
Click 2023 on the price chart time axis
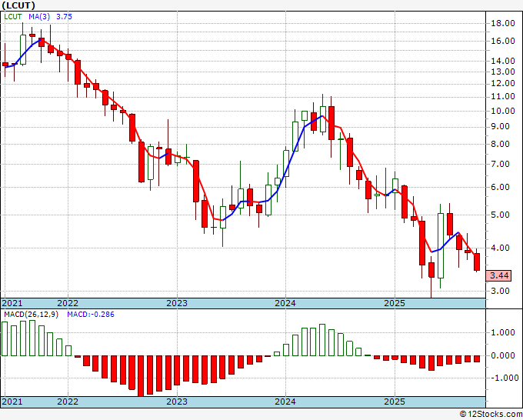tap(177, 303)
